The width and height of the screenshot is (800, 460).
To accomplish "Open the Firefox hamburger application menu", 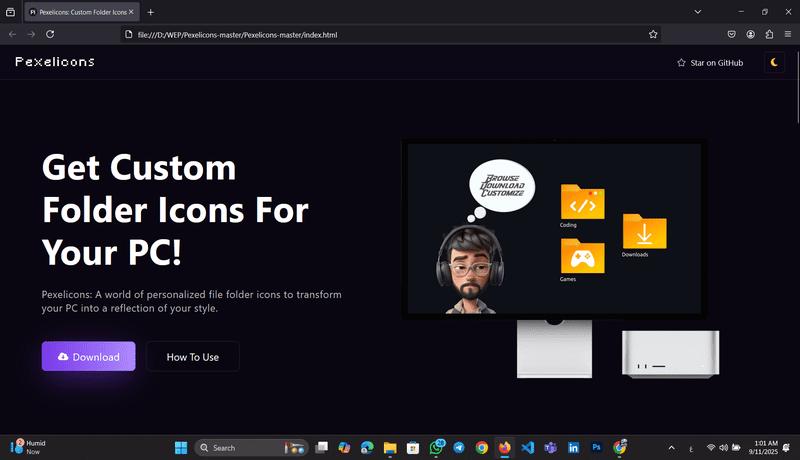I will [788, 34].
